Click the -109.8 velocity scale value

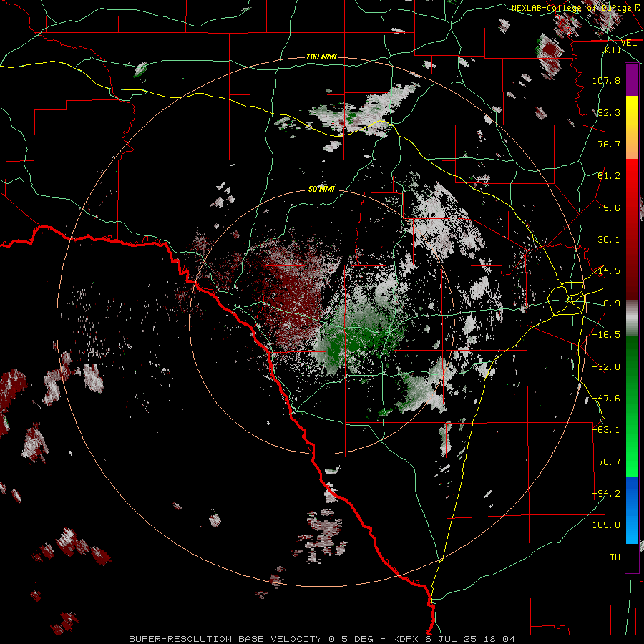coord(604,525)
